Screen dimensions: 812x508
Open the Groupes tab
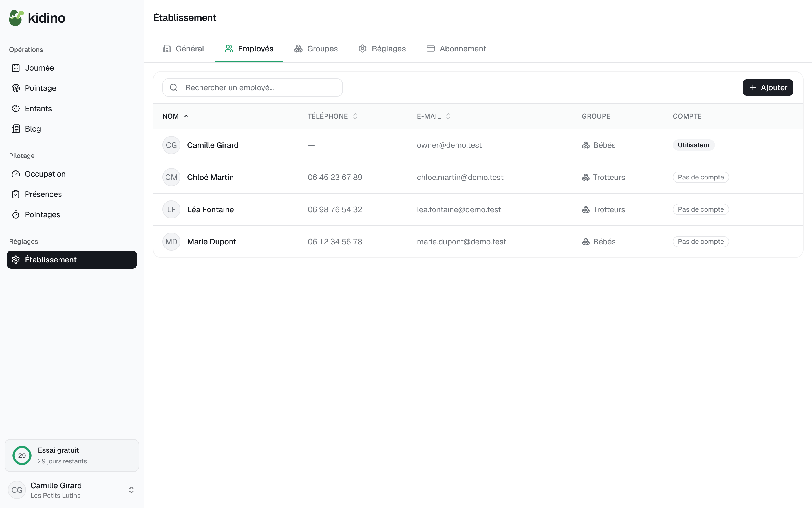(x=316, y=49)
